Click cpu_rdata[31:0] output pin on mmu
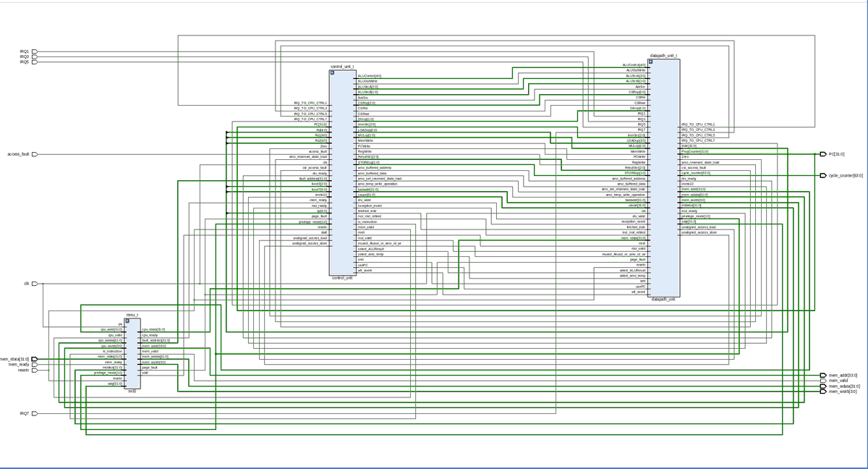This screenshot has width=868, height=469. point(153,329)
